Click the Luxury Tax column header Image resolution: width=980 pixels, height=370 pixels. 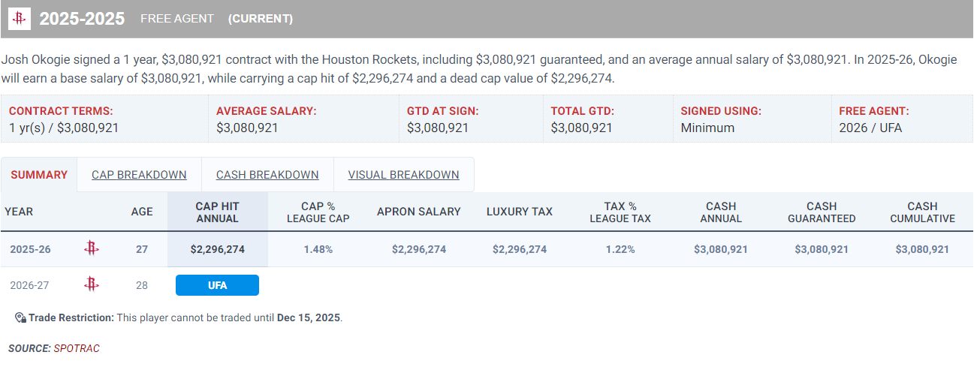(519, 212)
